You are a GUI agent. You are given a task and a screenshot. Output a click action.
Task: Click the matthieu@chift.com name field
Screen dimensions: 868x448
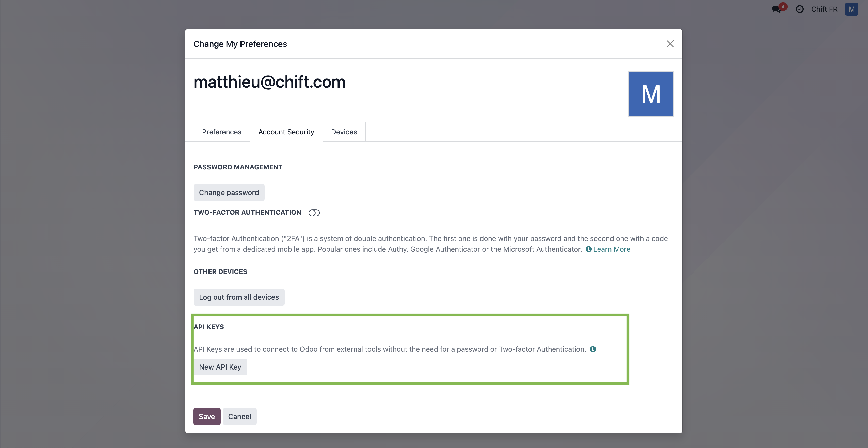point(269,82)
